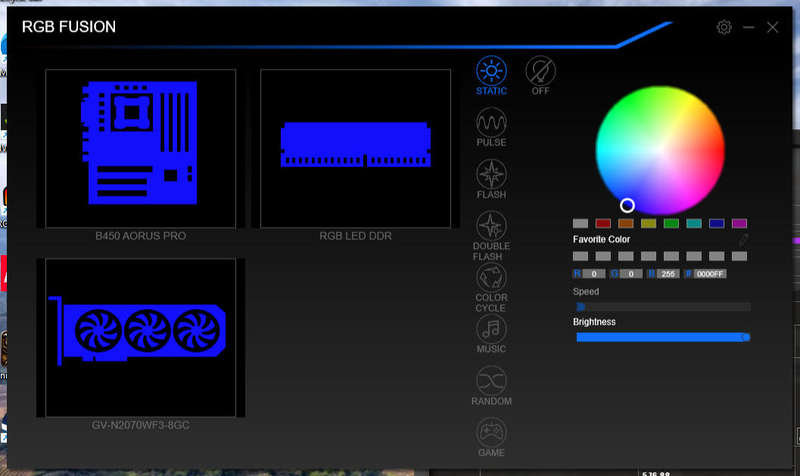This screenshot has height=476, width=800.
Task: Click the Brightness slider bar
Action: [x=663, y=337]
